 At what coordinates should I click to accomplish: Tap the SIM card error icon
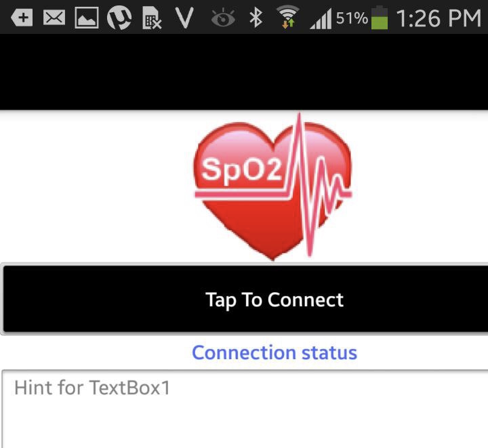[152, 18]
